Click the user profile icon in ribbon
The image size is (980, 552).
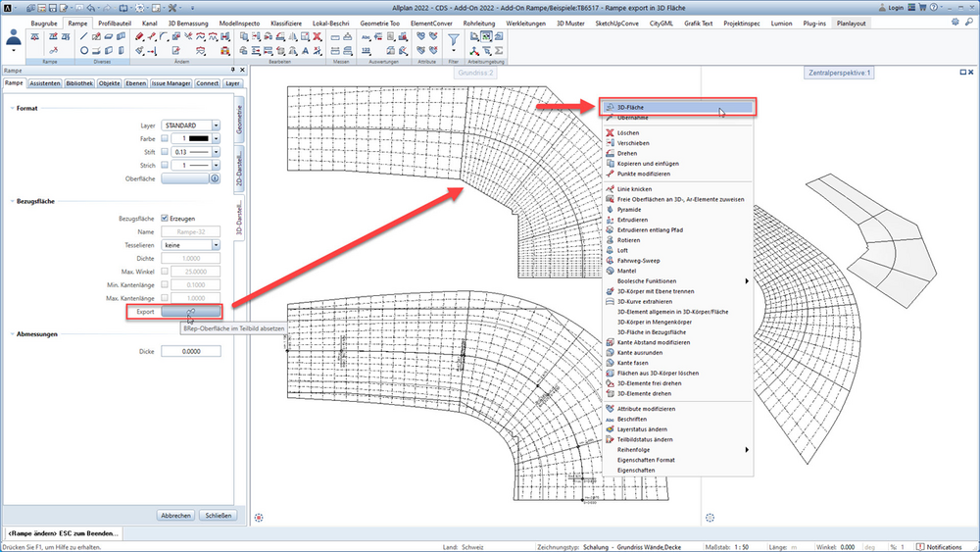coord(13,39)
